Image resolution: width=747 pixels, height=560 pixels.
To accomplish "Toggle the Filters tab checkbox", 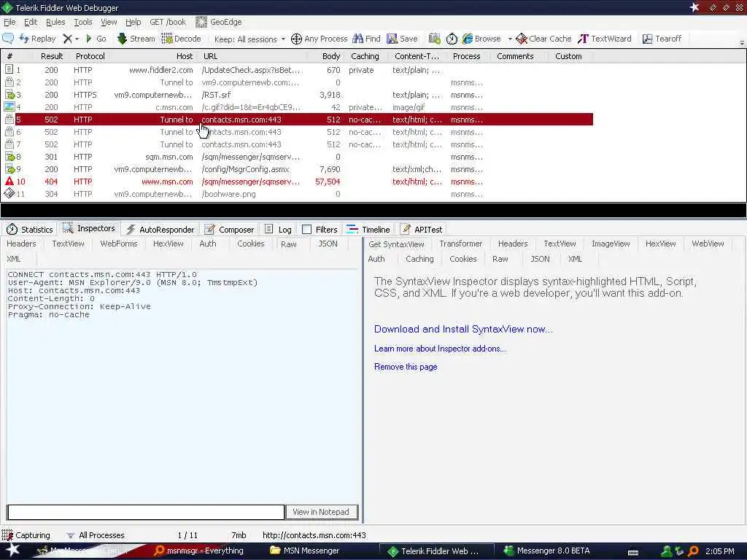I will (x=307, y=230).
